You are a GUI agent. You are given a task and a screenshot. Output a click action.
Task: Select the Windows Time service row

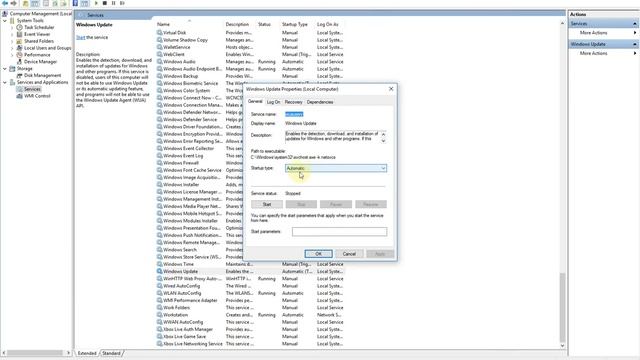coord(250,264)
